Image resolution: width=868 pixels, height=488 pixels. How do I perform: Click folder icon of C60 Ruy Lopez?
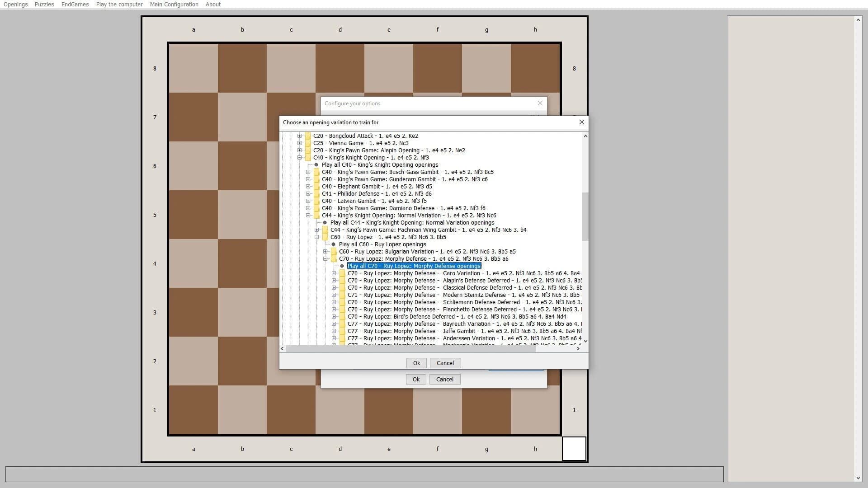click(325, 237)
